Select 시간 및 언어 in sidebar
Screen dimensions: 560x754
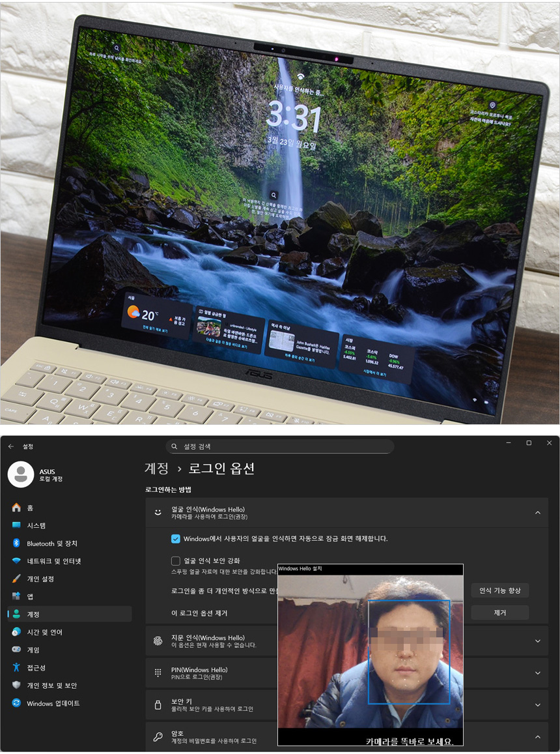(44, 632)
